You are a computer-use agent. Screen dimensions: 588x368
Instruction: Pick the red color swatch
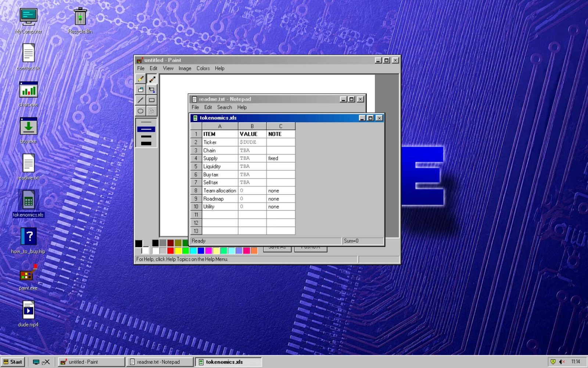click(x=171, y=251)
